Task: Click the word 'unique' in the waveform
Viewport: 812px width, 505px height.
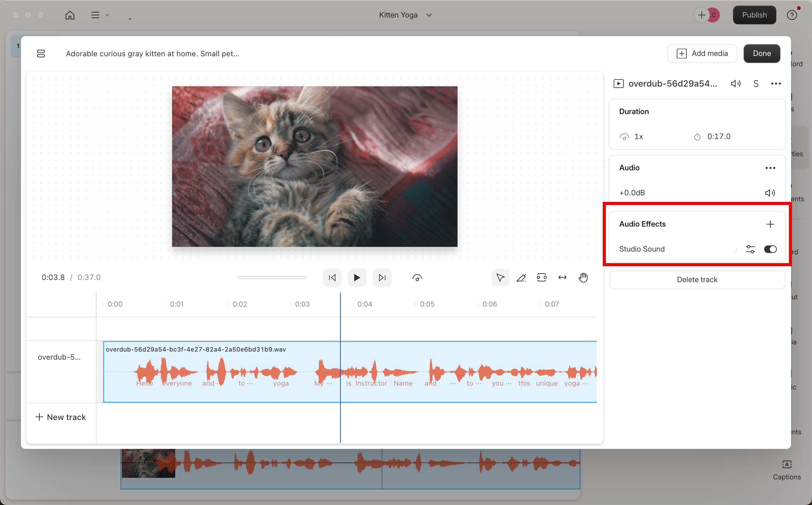Action: 546,383
